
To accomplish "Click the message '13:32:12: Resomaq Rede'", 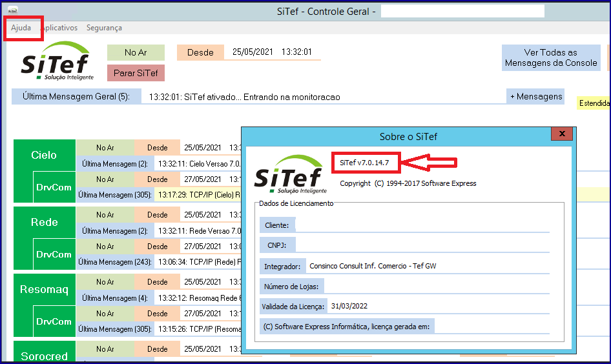I will (199, 298).
